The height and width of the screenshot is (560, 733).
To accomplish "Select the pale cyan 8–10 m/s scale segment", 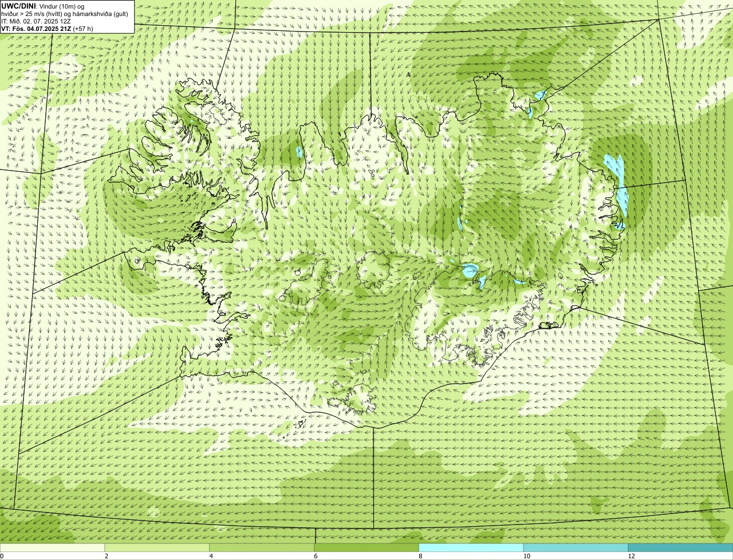I will pyautogui.click(x=471, y=547).
